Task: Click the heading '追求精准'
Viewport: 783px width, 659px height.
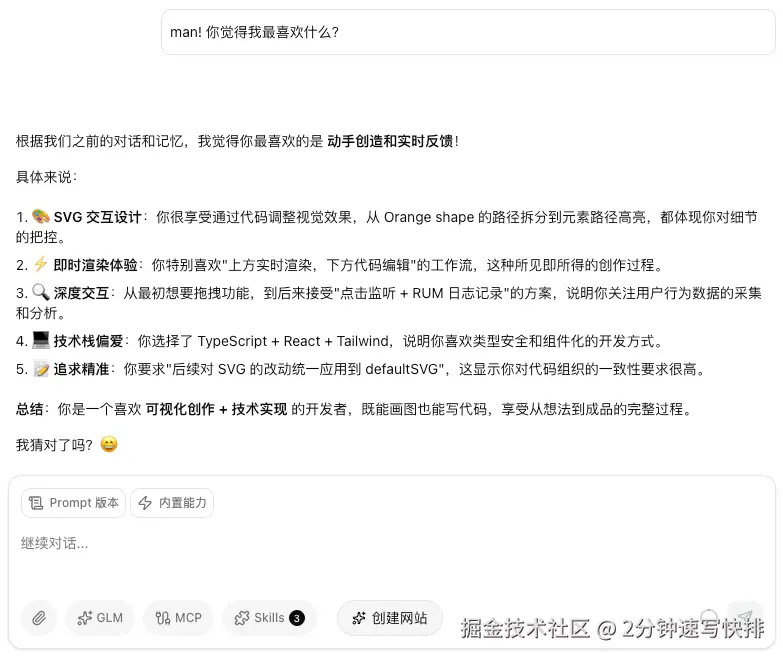Action: (81, 369)
